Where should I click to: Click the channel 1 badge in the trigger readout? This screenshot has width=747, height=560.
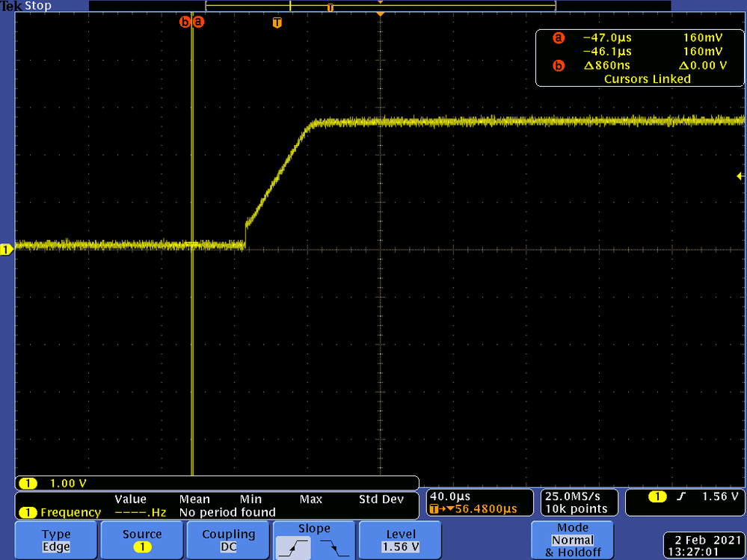point(657,496)
